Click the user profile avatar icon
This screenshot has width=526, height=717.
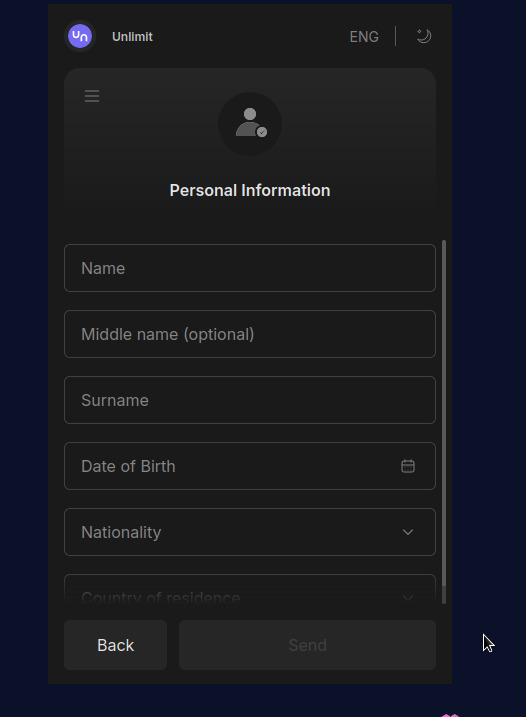(250, 123)
